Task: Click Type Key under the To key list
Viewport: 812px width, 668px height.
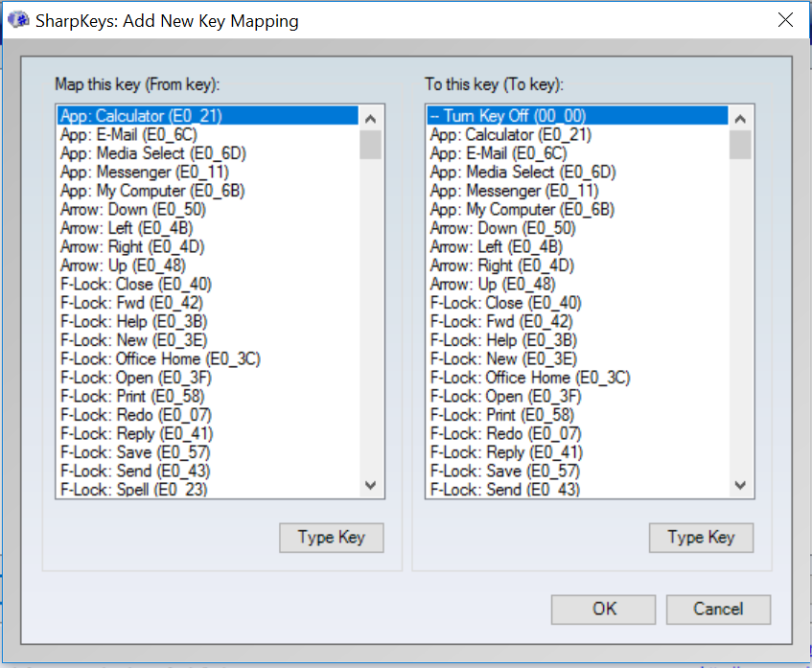Action: [x=701, y=538]
